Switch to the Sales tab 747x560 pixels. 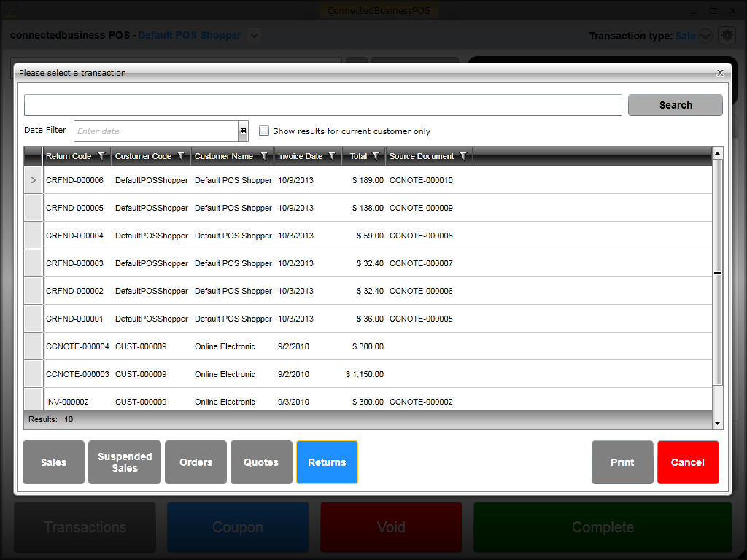[x=54, y=462]
